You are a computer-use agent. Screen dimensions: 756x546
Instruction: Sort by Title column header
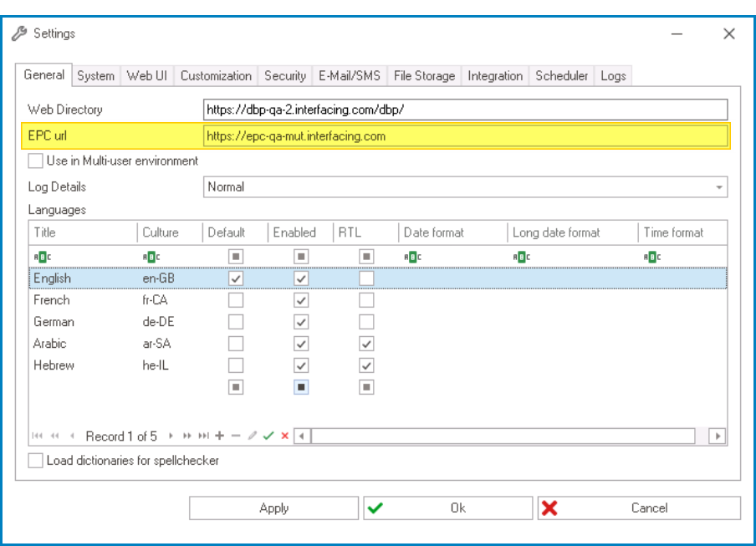pyautogui.click(x=83, y=232)
